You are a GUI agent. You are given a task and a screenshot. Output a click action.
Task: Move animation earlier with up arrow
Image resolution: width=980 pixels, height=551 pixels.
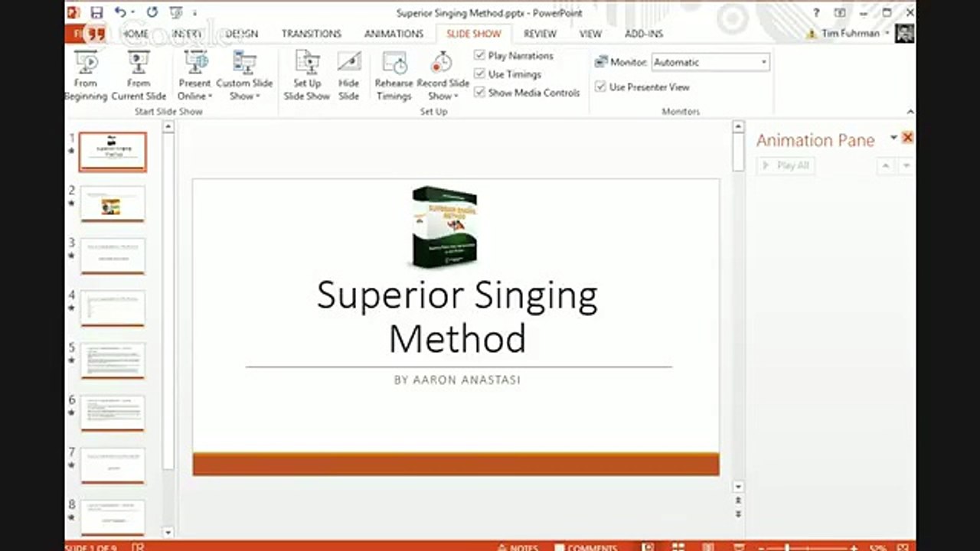886,166
